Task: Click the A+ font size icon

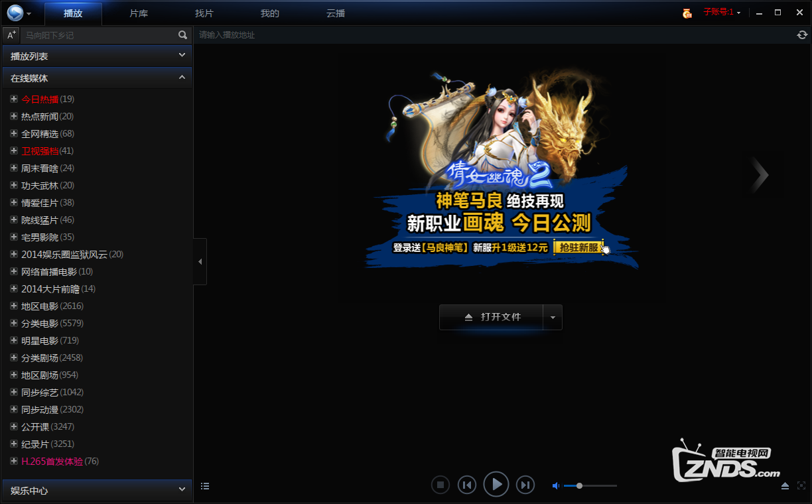Action: click(11, 35)
